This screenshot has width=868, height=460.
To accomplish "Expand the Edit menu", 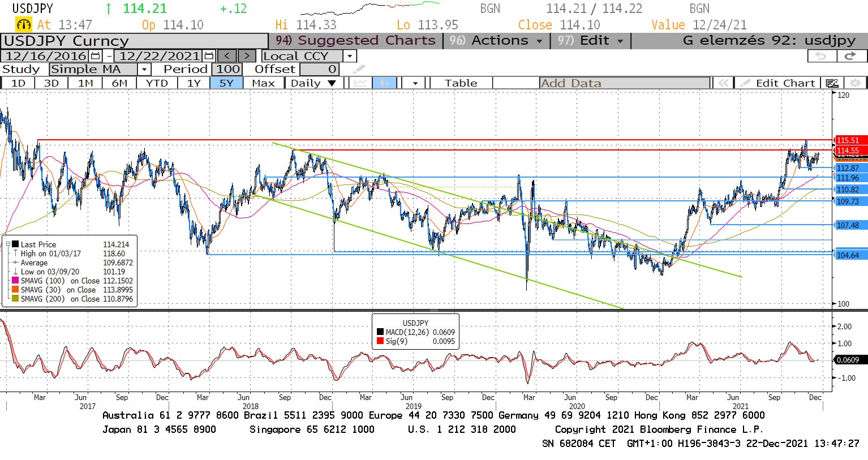I will click(591, 41).
